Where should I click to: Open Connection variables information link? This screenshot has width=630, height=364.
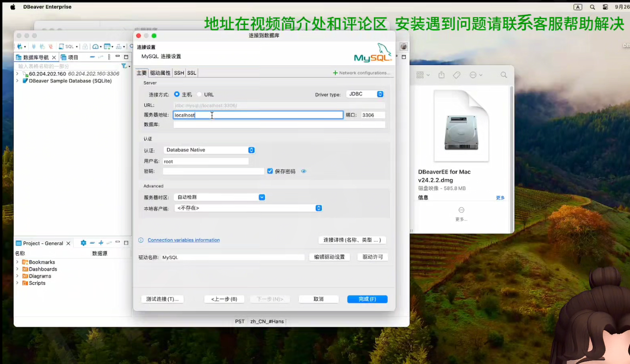[184, 240]
